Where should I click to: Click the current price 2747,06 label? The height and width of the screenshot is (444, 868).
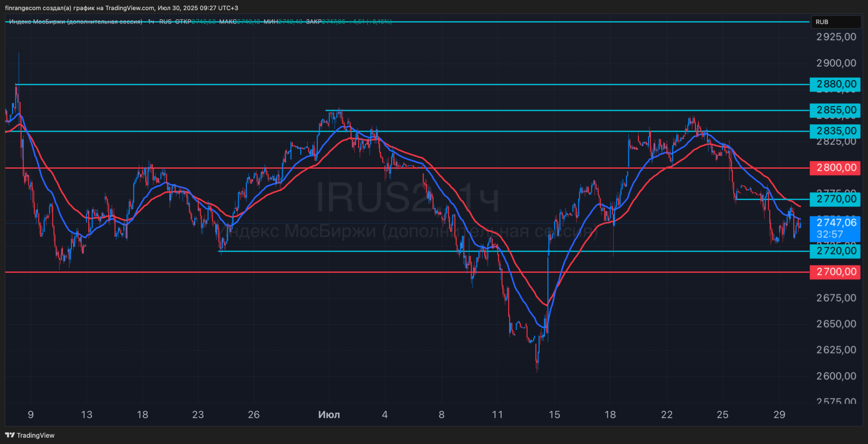(x=835, y=223)
